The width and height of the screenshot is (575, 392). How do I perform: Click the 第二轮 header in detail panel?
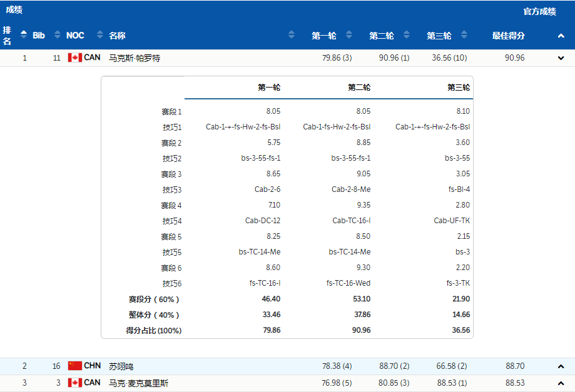pos(359,87)
